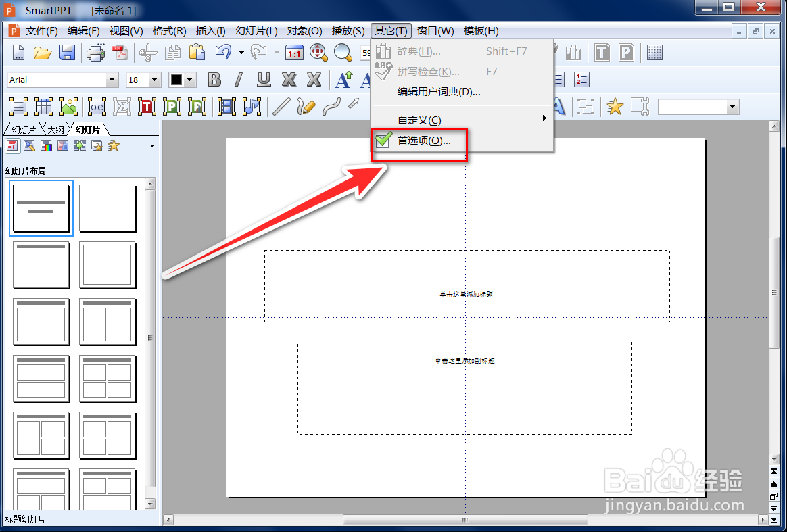787x532 pixels.
Task: Save presentation using the floppy disk icon
Action: click(x=67, y=52)
